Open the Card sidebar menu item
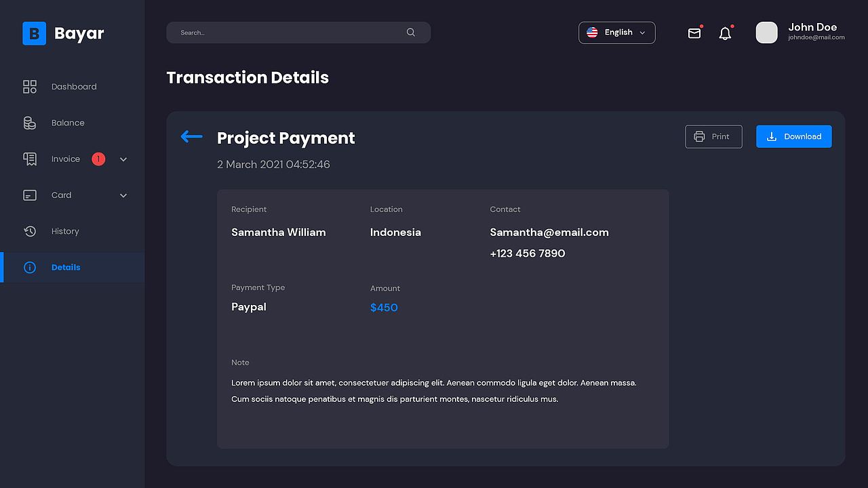The image size is (868, 488). tap(61, 195)
